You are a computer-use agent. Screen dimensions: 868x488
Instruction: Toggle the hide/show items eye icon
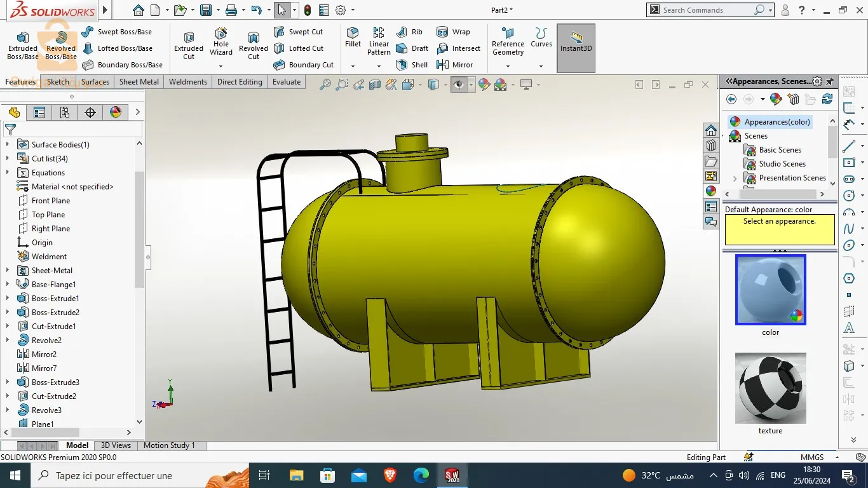tap(458, 85)
